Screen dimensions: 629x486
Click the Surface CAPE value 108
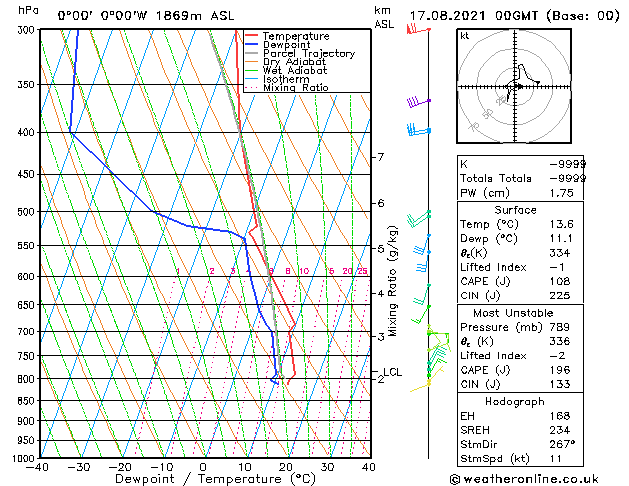pos(560,281)
